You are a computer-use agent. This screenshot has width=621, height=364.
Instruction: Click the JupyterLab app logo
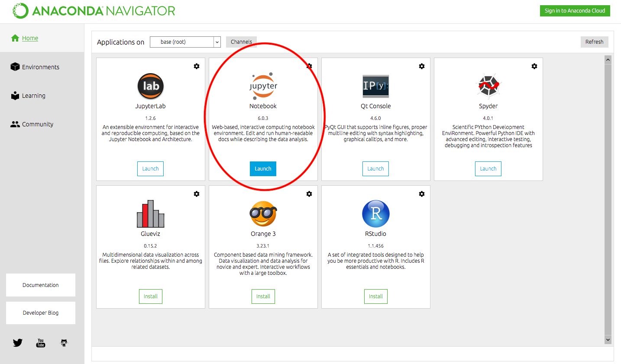click(151, 86)
